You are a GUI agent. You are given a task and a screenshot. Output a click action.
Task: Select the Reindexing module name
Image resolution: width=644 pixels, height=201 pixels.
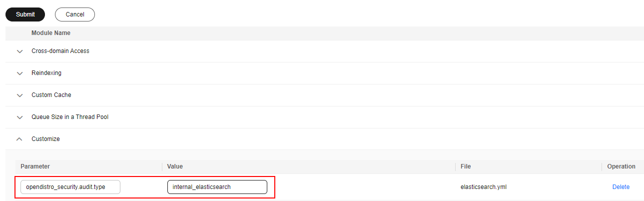[46, 73]
